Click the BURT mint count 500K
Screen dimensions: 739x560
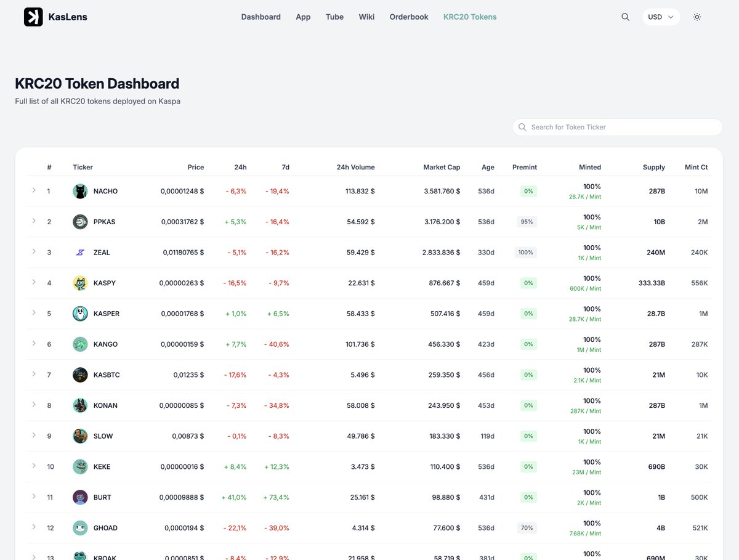click(x=699, y=497)
